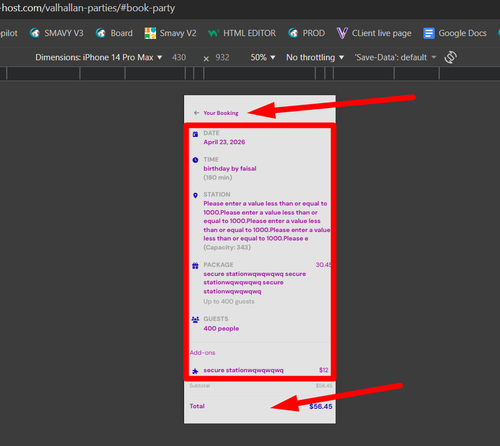Image resolution: width=500 pixels, height=446 pixels.
Task: Click the (180 min) duration text
Action: (x=218, y=177)
